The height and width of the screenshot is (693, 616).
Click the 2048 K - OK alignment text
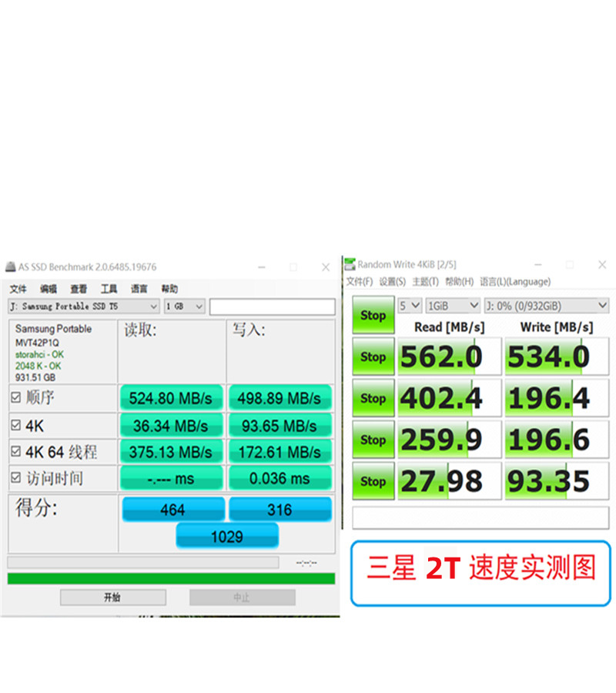38,366
